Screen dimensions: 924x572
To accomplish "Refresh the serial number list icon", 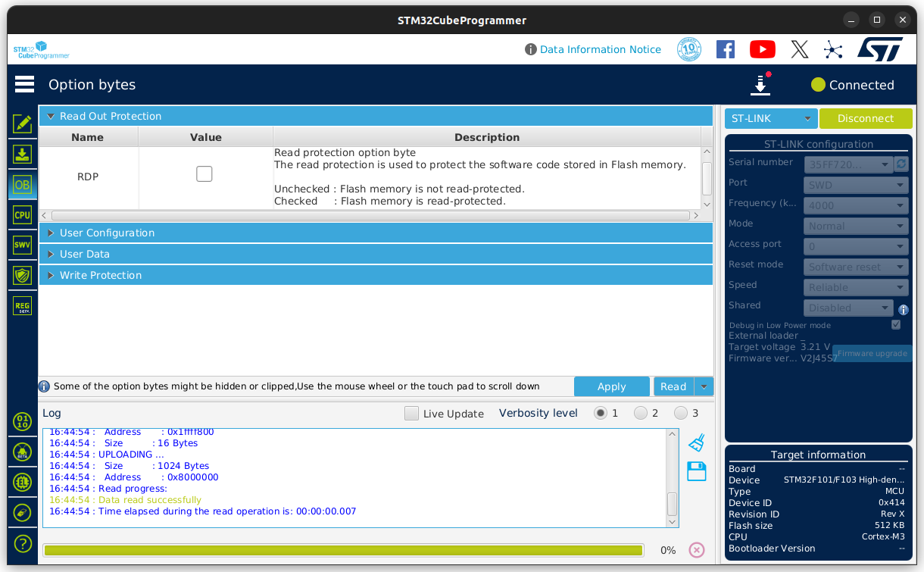I will [x=901, y=164].
